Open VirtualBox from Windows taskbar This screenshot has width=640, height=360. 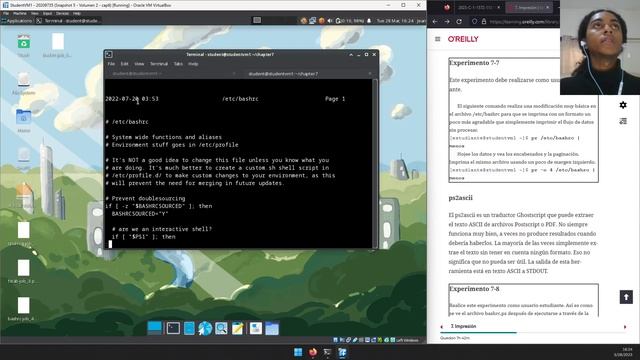pyautogui.click(x=342, y=352)
